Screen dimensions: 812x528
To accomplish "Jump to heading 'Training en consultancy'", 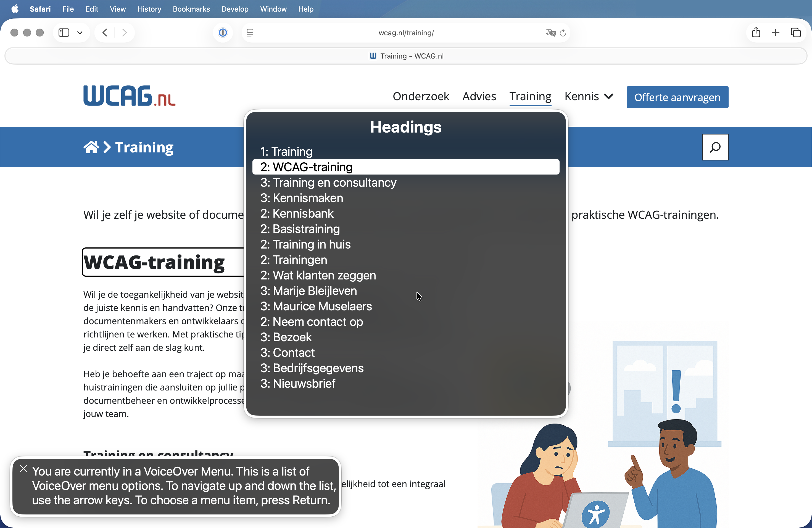I will 406,183.
